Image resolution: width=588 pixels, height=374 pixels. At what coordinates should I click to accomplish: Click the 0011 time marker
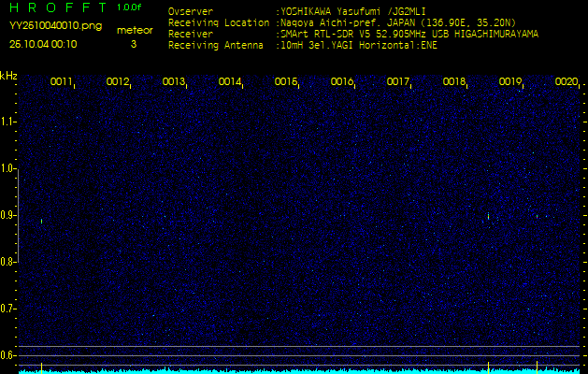(x=61, y=82)
